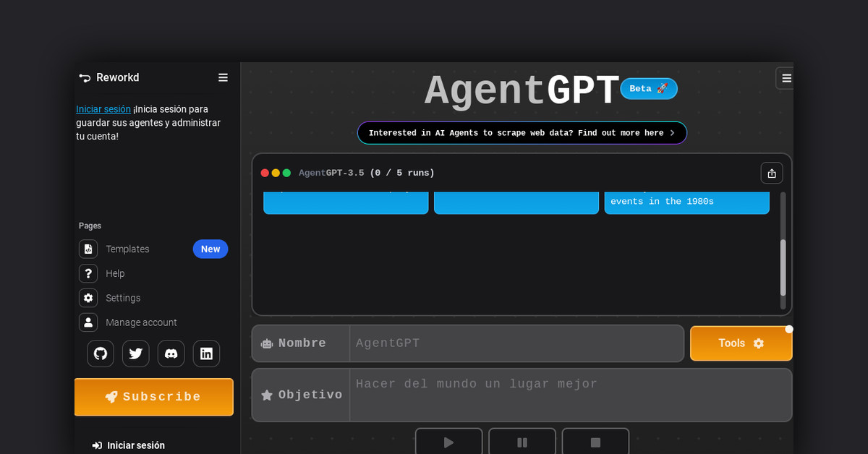This screenshot has width=868, height=454.
Task: Open Templates page in sidebar
Action: click(x=127, y=249)
